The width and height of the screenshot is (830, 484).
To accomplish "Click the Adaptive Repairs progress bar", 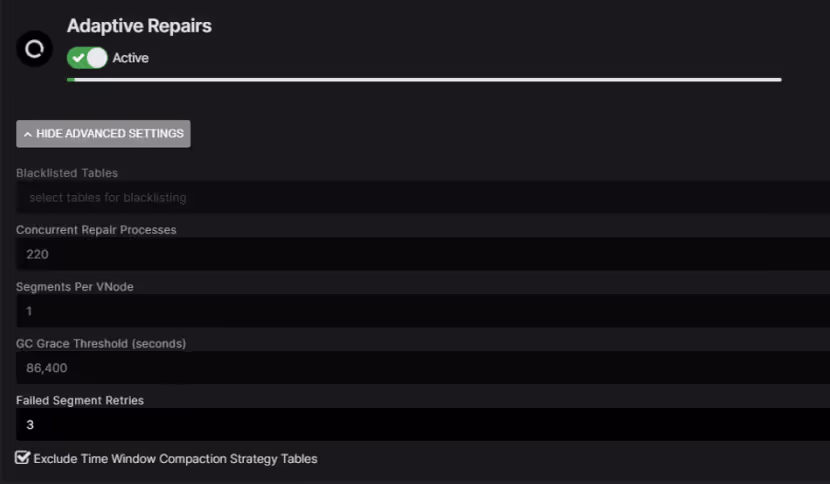I will click(x=424, y=79).
